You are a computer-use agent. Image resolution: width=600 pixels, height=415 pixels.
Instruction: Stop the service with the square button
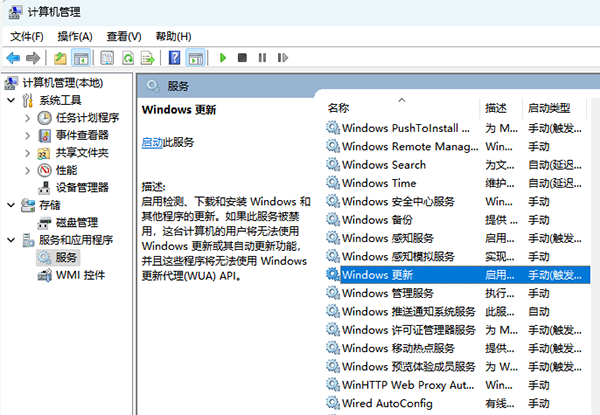[x=242, y=58]
